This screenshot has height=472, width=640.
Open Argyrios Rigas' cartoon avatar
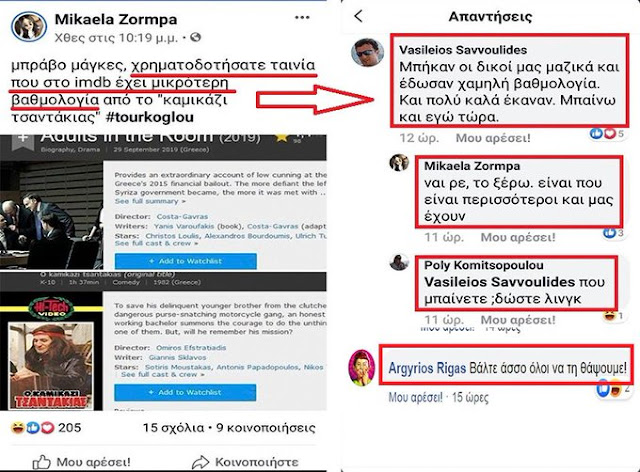click(x=361, y=367)
